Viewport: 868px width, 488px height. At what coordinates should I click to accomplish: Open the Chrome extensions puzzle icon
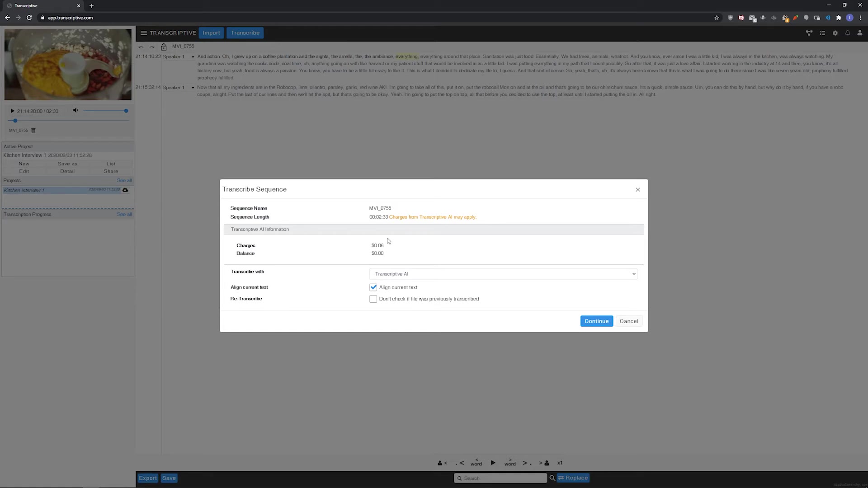[839, 18]
